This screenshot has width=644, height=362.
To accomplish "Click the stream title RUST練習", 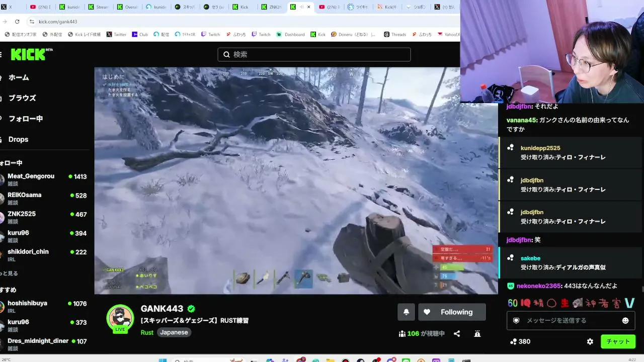I will (x=195, y=321).
